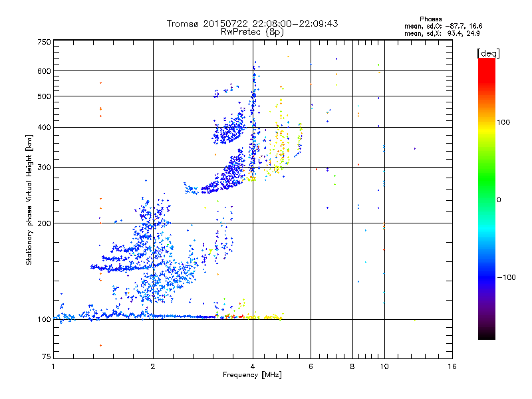Viewport: 532px width, 399px height.
Task: Click the "mean, sd,X: 93.4, 24.9" line
Action: (442, 33)
